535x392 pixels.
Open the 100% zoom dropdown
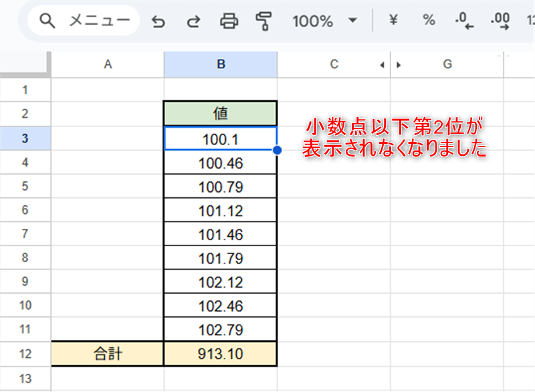(352, 21)
